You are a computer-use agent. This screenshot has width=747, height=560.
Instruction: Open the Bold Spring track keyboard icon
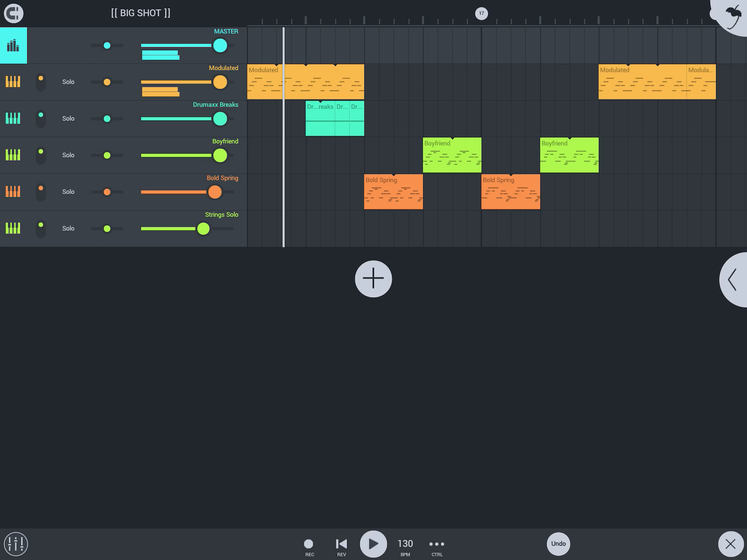click(13, 191)
